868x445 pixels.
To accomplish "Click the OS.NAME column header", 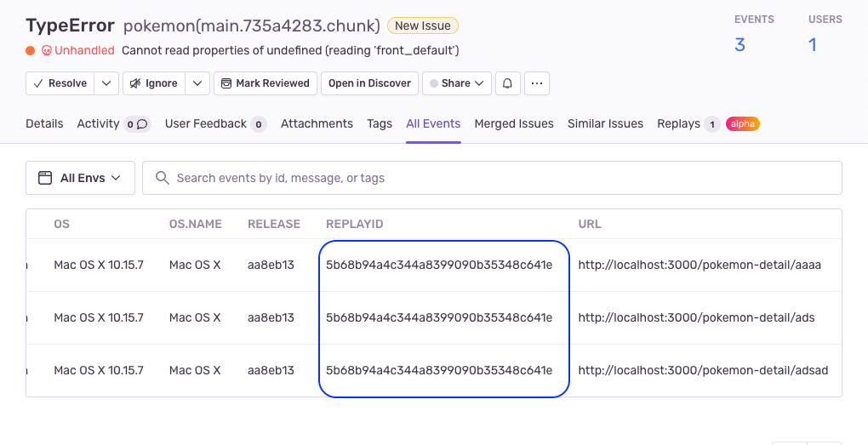I will coord(196,224).
